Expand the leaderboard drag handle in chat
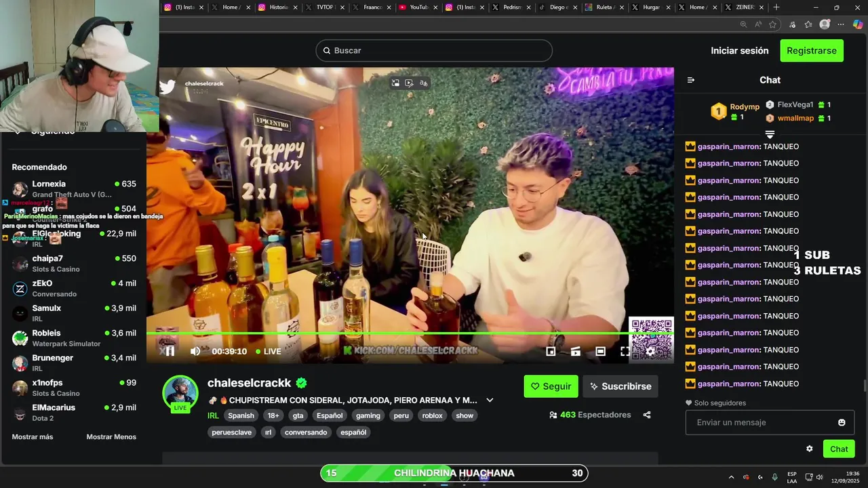The width and height of the screenshot is (868, 488). (x=770, y=135)
